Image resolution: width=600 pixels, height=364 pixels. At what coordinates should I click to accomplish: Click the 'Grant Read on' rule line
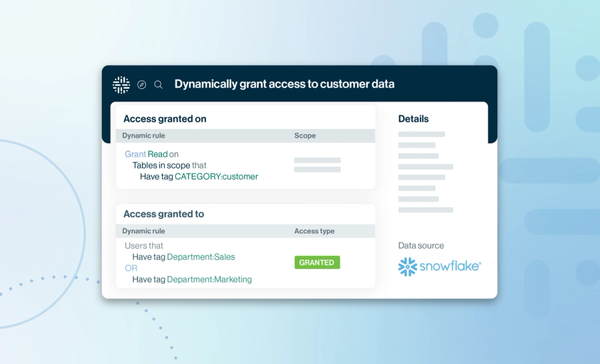[151, 154]
